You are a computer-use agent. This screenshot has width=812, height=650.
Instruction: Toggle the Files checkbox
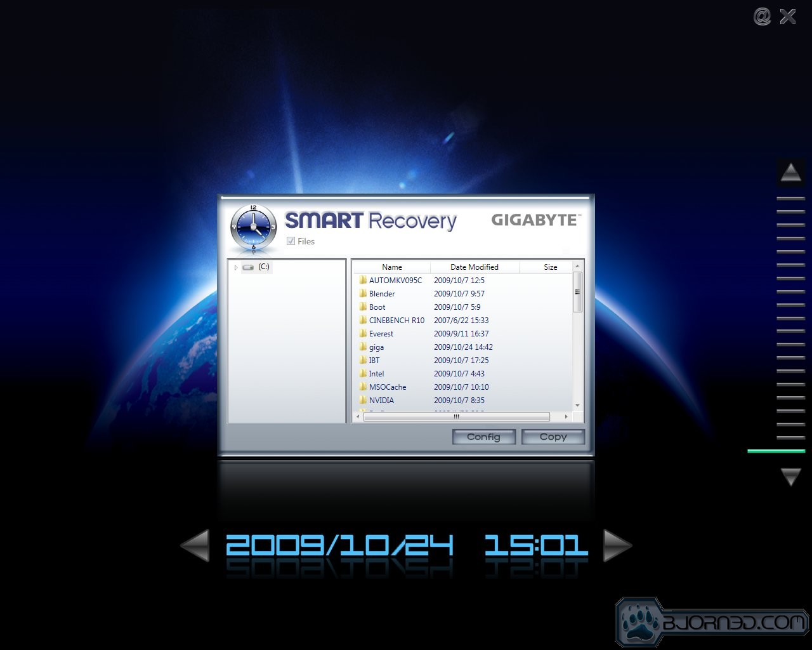point(291,241)
